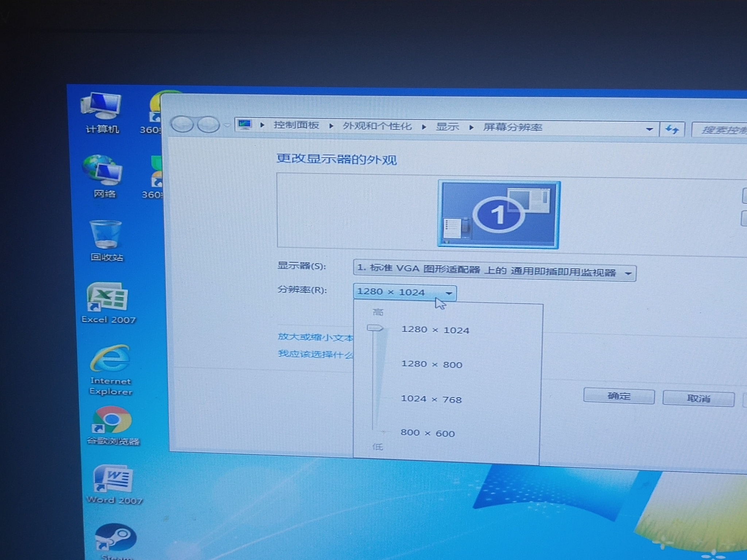
Task: Select 800 × 600 resolution option
Action: coord(427,433)
